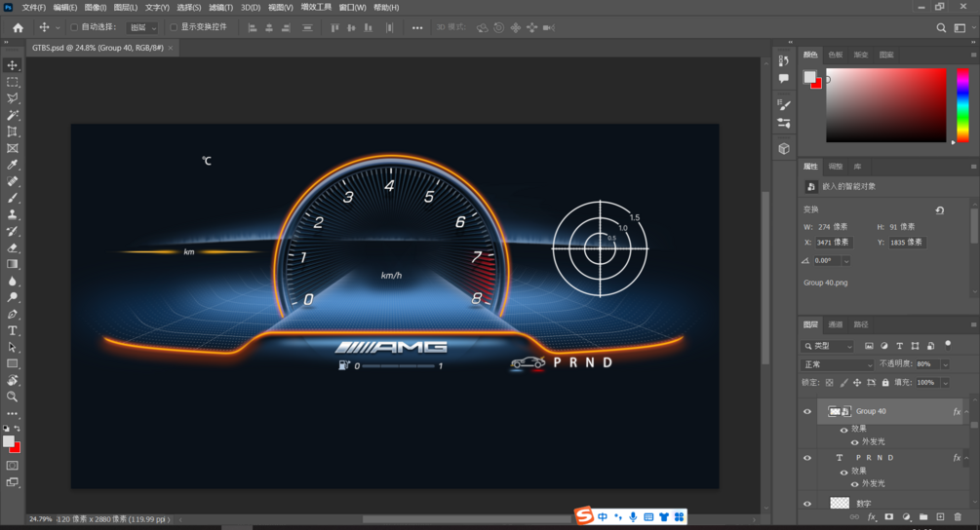Select the Clone Stamp tool
Viewport: 980px width, 530px height.
click(12, 214)
